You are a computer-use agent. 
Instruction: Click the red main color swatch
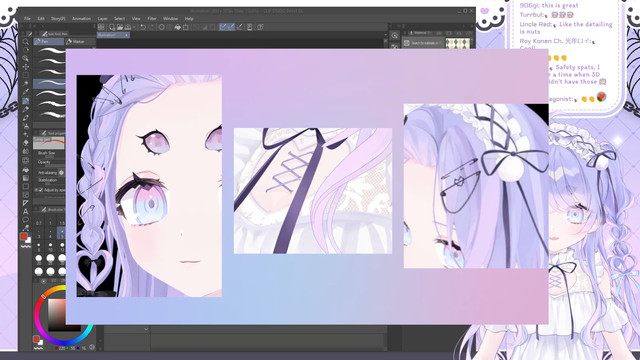pyautogui.click(x=24, y=237)
